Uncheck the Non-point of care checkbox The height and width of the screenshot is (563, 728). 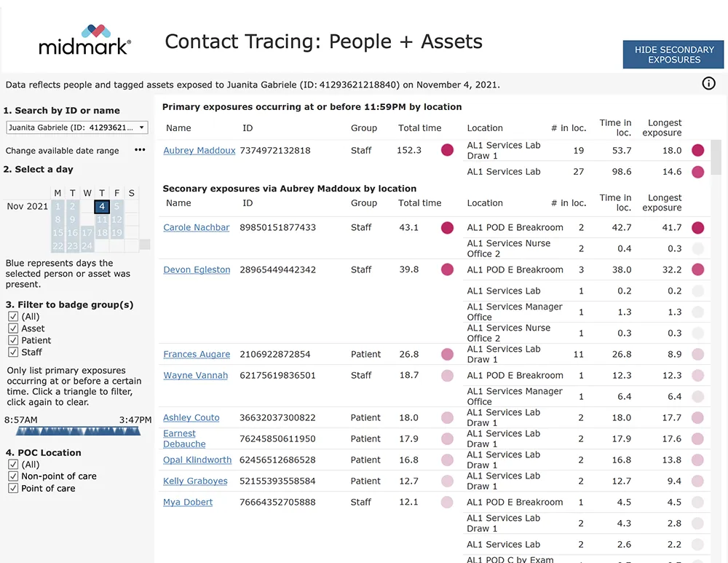13,476
